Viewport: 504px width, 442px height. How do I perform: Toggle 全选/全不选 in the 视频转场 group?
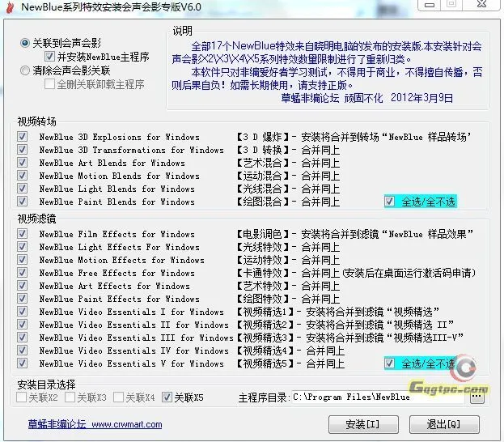pos(389,202)
